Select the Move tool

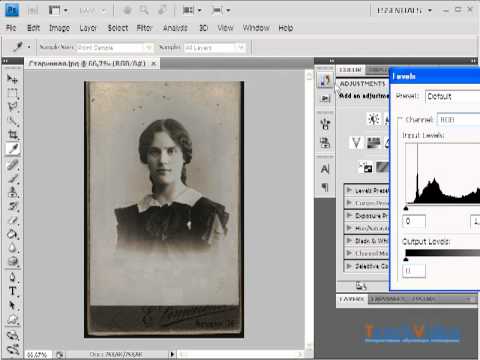[x=12, y=79]
